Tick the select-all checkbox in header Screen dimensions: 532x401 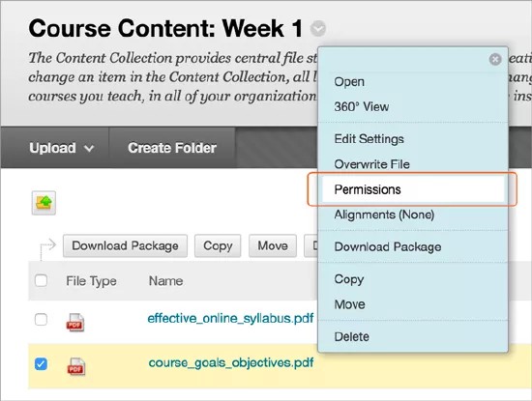(x=41, y=280)
